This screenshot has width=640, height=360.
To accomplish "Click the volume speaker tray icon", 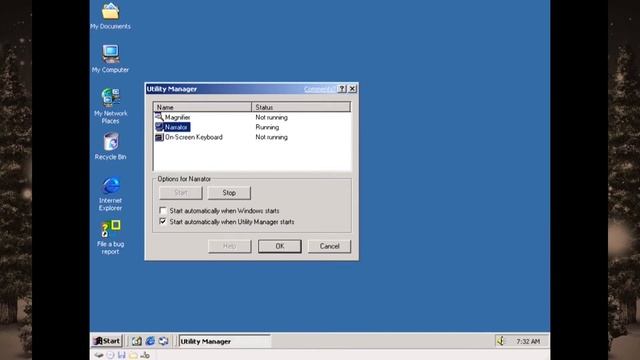I will (501, 341).
